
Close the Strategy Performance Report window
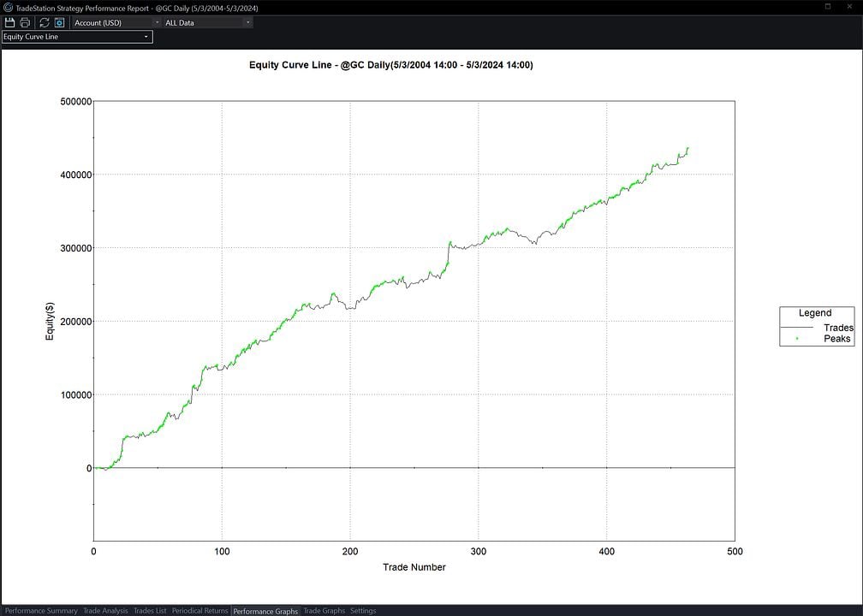(x=849, y=7)
